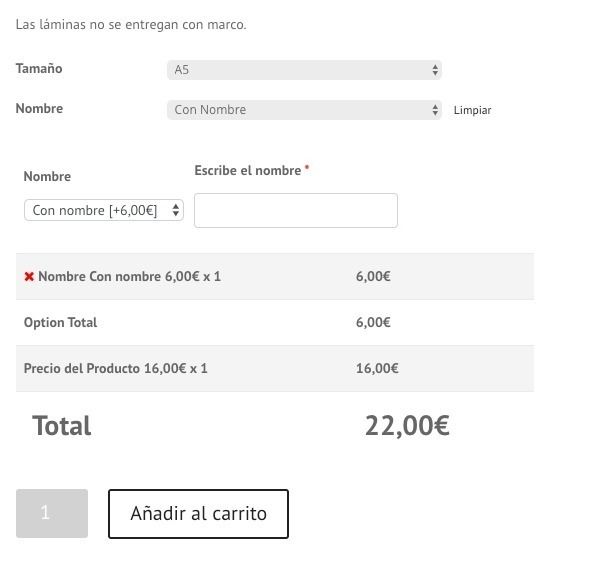The image size is (598, 574).
Task: Focus the quantity field showing 1
Action: point(52,513)
